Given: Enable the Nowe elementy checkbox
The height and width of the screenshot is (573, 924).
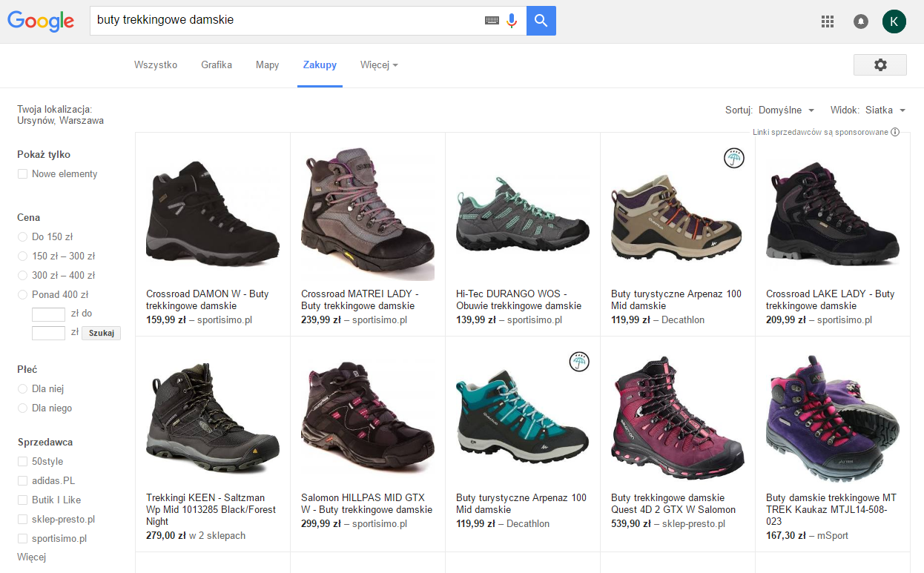Looking at the screenshot, I should [22, 174].
